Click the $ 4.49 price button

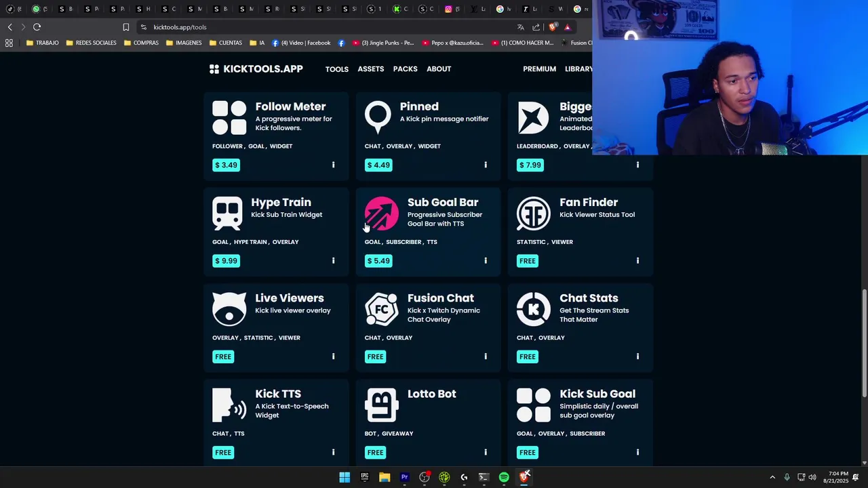tap(378, 165)
